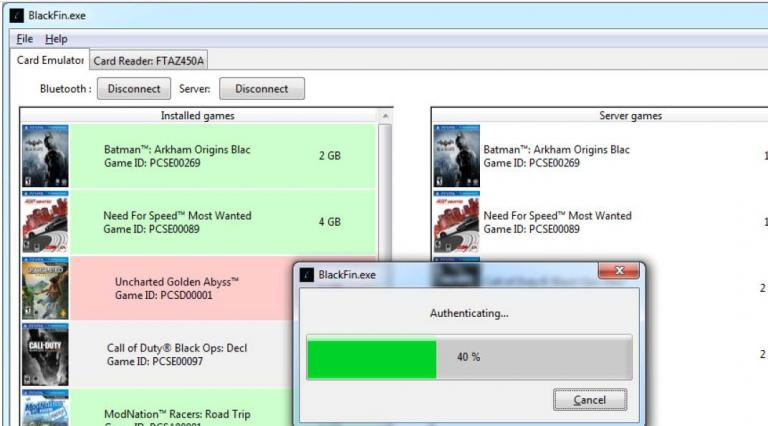Open the File menu
The width and height of the screenshot is (768, 426).
tap(24, 39)
